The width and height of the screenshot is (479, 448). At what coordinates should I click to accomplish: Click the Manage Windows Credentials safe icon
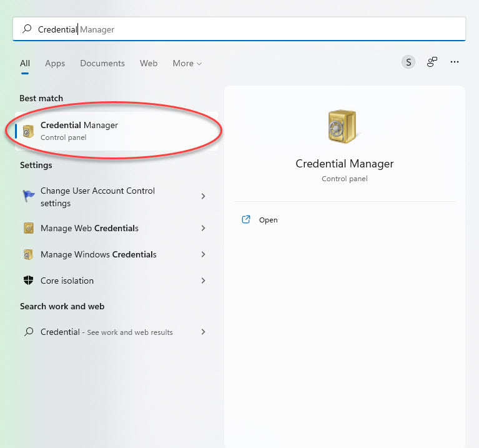(x=28, y=254)
